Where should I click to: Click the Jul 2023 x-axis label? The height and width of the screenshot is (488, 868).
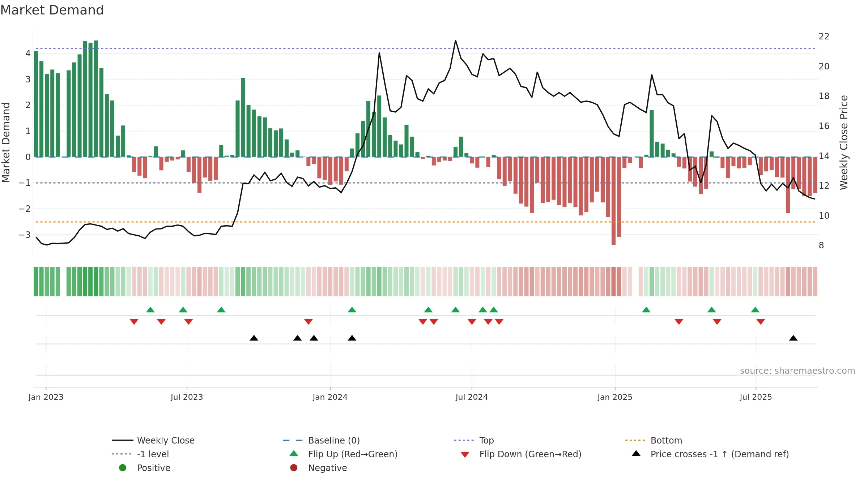click(187, 397)
